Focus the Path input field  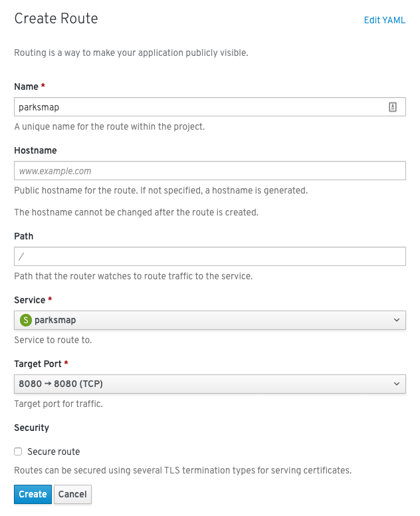point(209,257)
